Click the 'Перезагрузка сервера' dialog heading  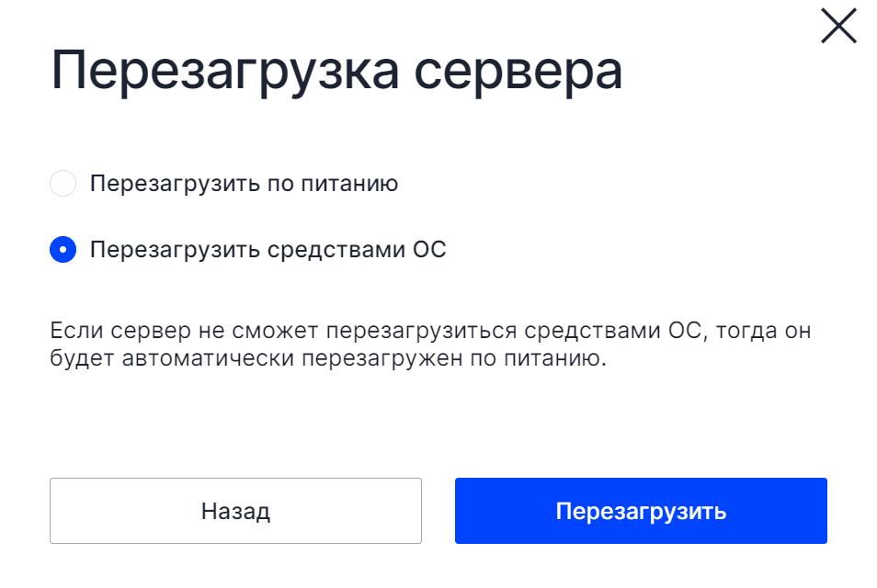(336, 72)
